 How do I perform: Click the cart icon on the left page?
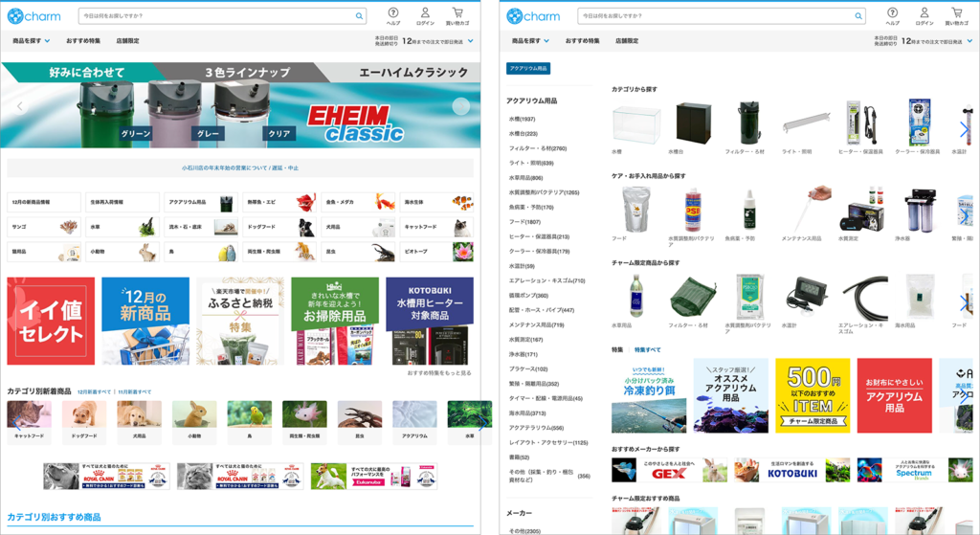pyautogui.click(x=457, y=16)
